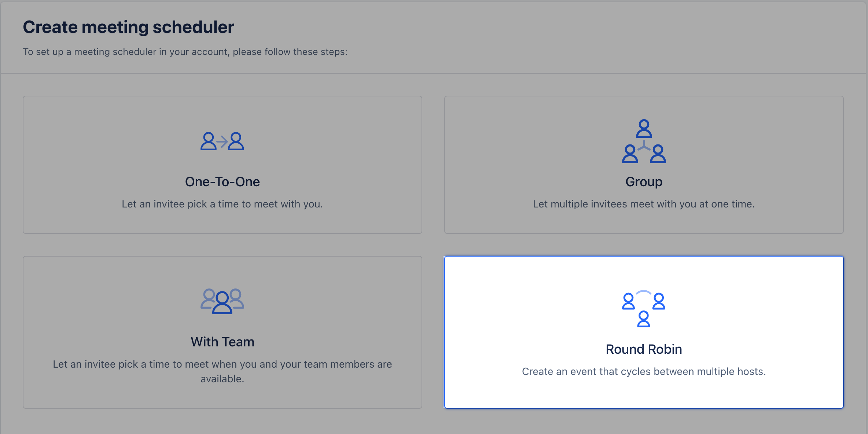Click the With Team availability description text
This screenshot has width=868, height=434.
click(222, 371)
